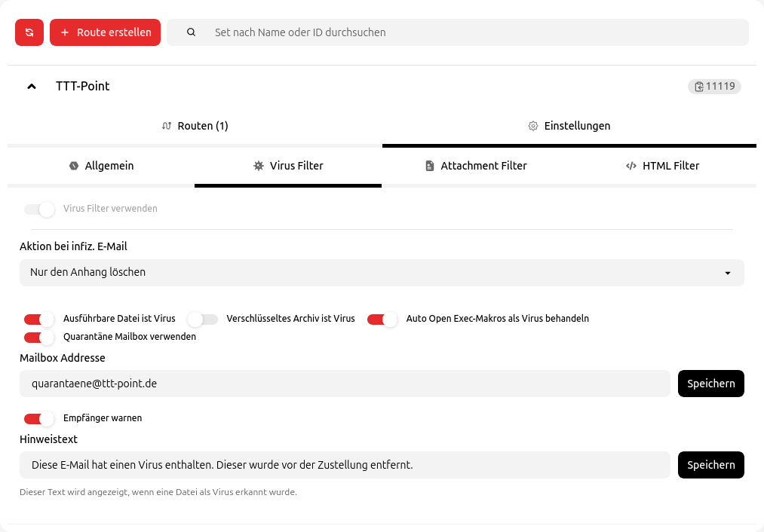
Task: Click the copy ID 11119 badge
Action: coord(714,87)
